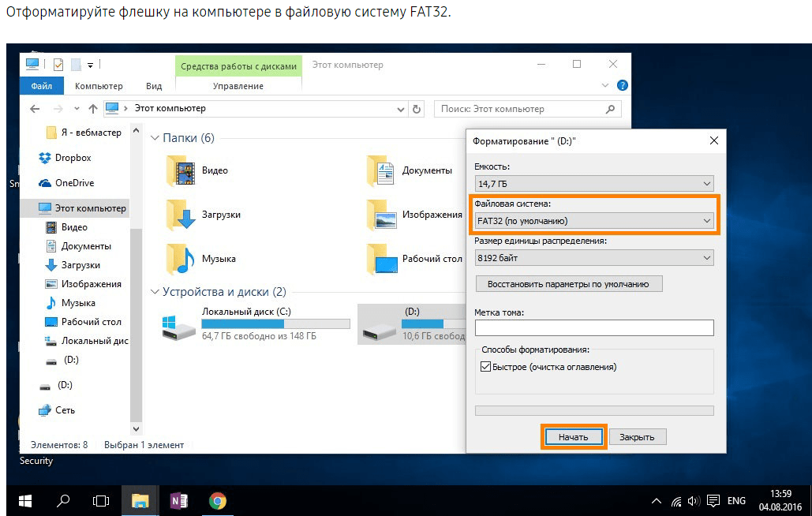The height and width of the screenshot is (516, 812).
Task: Open the Файл menu tab
Action: (x=41, y=86)
